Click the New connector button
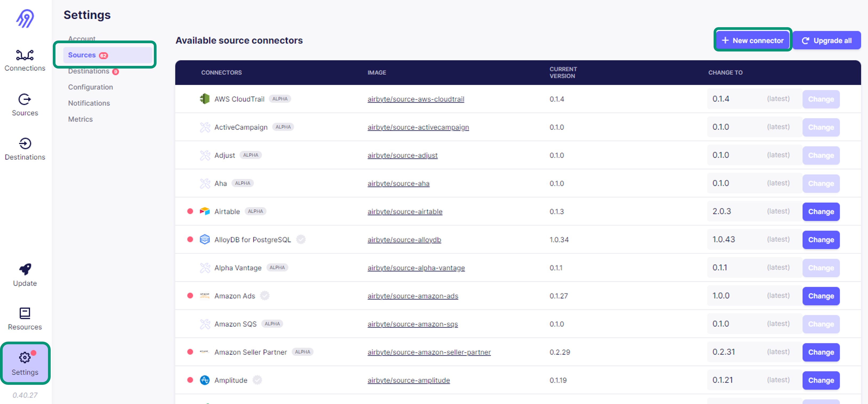 (753, 41)
